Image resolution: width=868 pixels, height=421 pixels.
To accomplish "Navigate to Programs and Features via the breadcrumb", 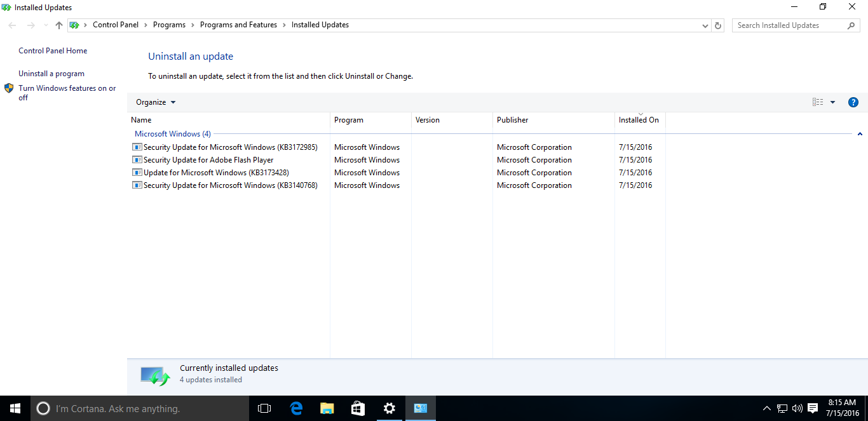I will pyautogui.click(x=238, y=25).
